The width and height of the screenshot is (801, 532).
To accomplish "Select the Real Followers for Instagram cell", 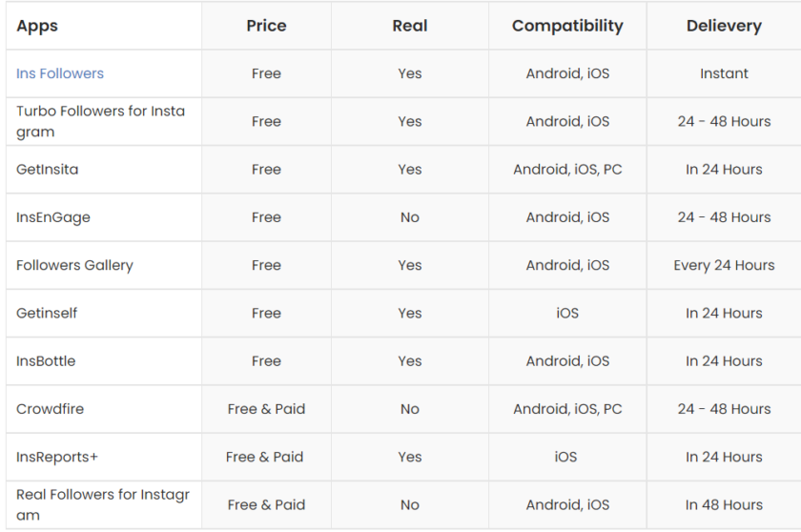I will pos(102,504).
